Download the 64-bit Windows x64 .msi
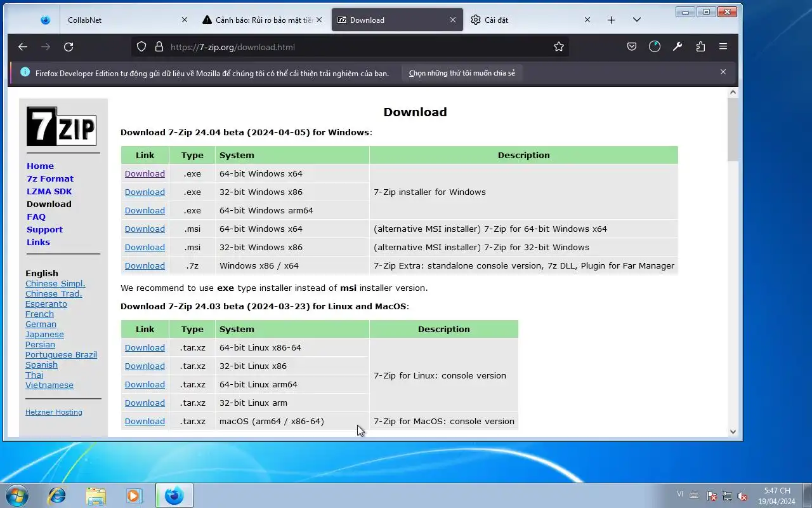 pyautogui.click(x=145, y=229)
